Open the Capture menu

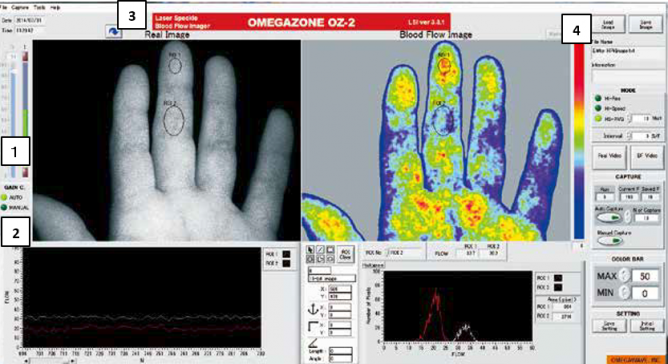[20, 7]
